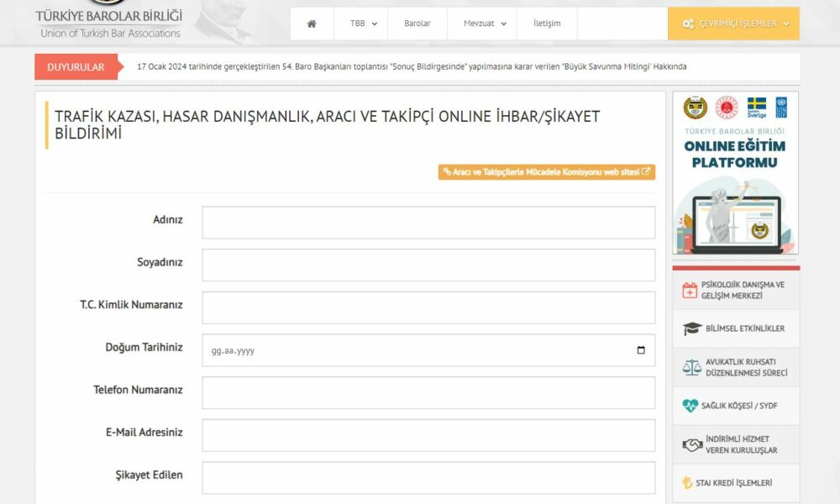Screen dimensions: 840x504
Task: Read the 17 Ocak 2024 announcement link
Action: 412,66
